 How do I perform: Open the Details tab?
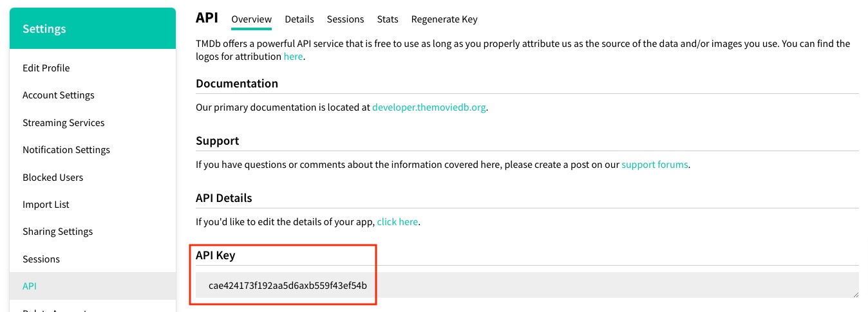point(299,19)
